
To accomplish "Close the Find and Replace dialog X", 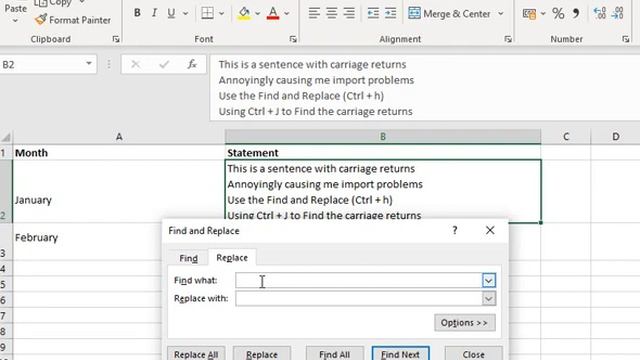I will click(490, 230).
